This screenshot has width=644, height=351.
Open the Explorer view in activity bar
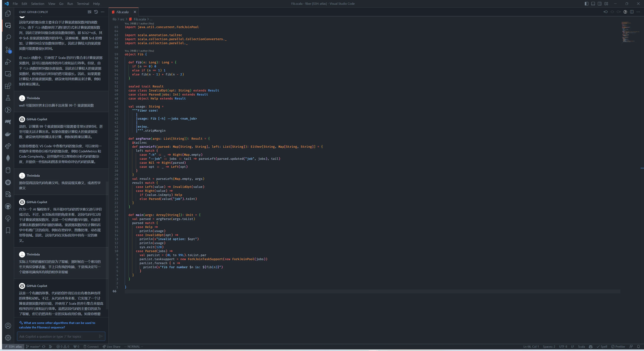tap(8, 14)
